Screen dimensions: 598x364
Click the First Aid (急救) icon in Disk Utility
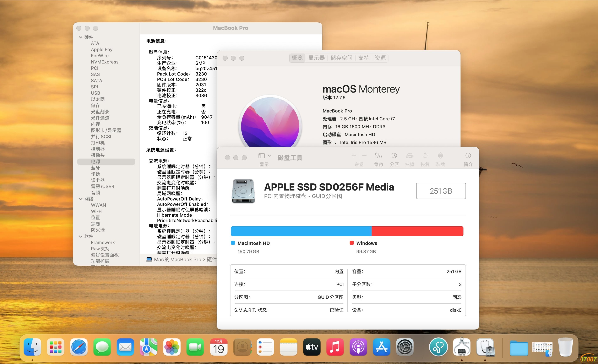tap(379, 155)
